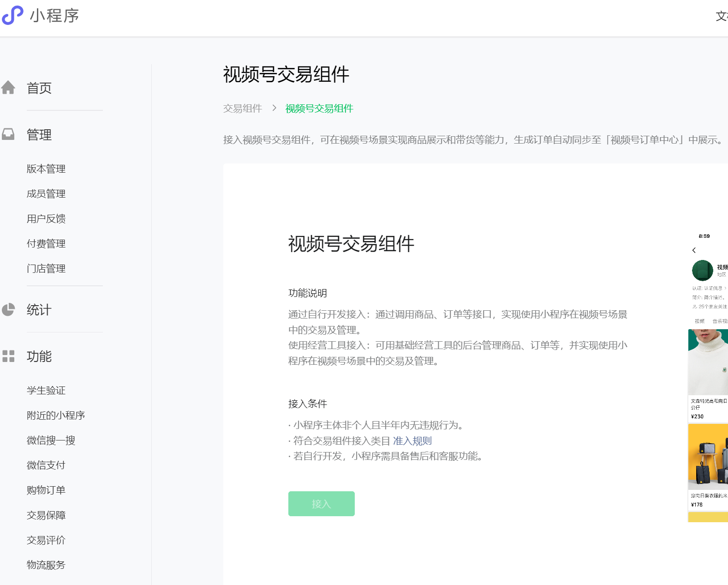
Task: Click the 统计 pie chart icon
Action: (8, 309)
